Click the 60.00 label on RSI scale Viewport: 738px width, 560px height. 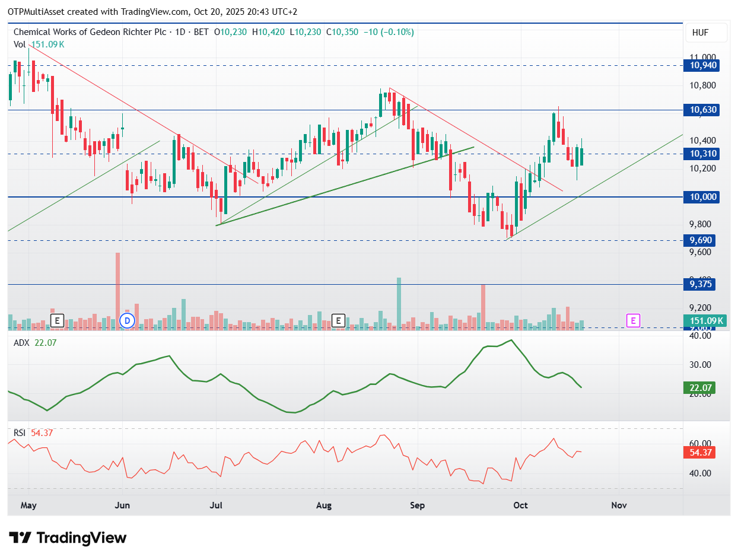[699, 444]
